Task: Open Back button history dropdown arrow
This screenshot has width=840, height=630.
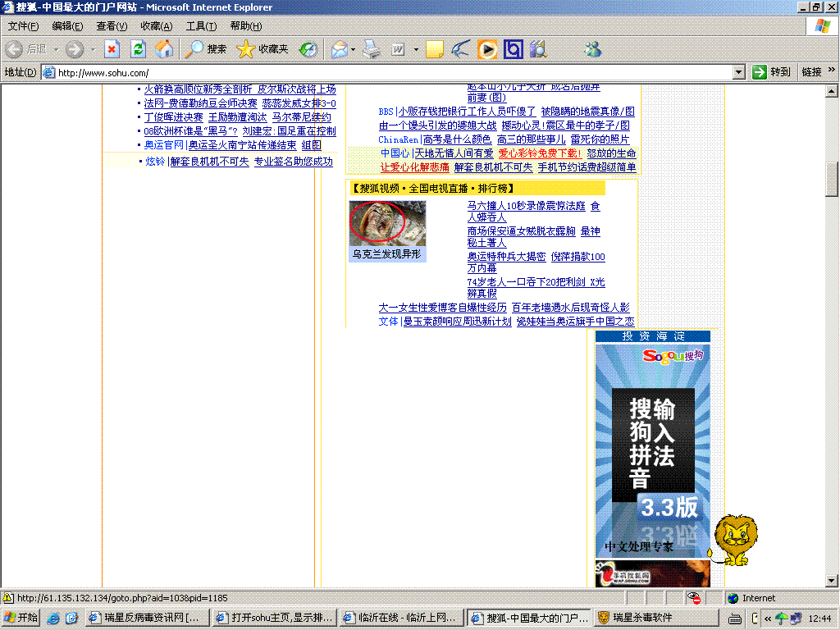Action: pyautogui.click(x=55, y=49)
